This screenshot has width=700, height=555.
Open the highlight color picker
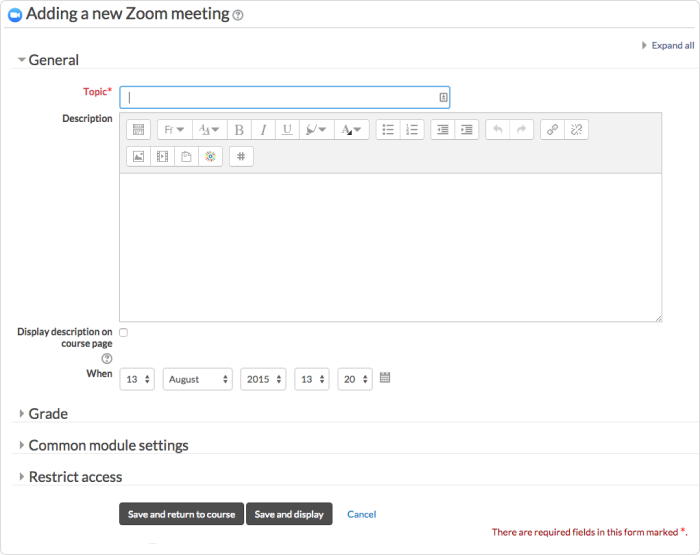pyautogui.click(x=317, y=129)
